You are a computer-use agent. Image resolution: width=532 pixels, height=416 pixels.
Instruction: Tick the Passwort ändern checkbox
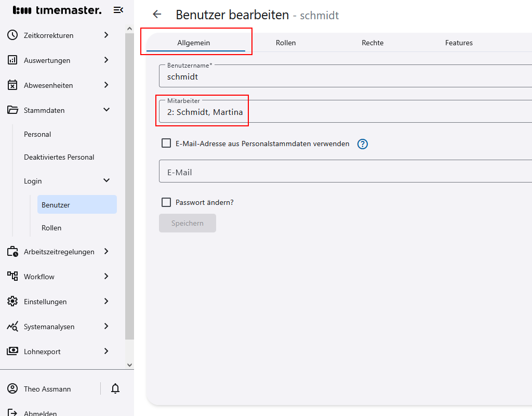point(166,202)
